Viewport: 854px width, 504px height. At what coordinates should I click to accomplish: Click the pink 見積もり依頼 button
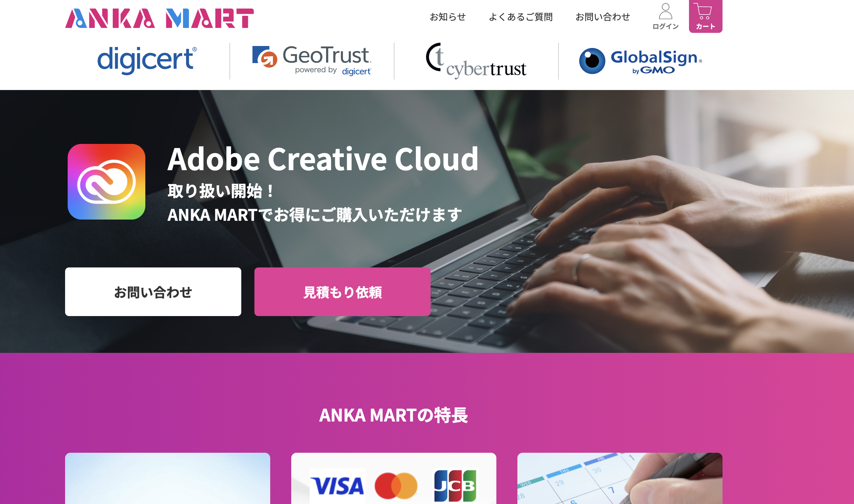coord(343,292)
